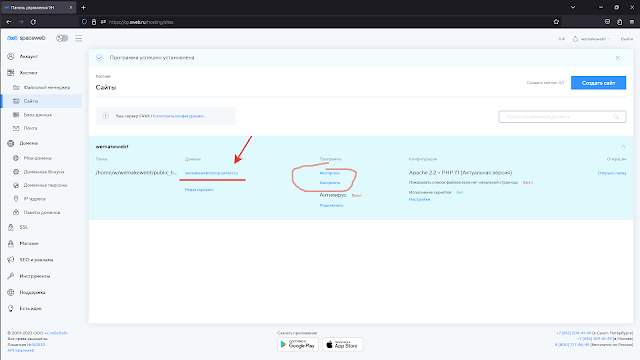This screenshot has height=360, width=640.
Task: Select Сайты item in sidebar
Action: 42,101
